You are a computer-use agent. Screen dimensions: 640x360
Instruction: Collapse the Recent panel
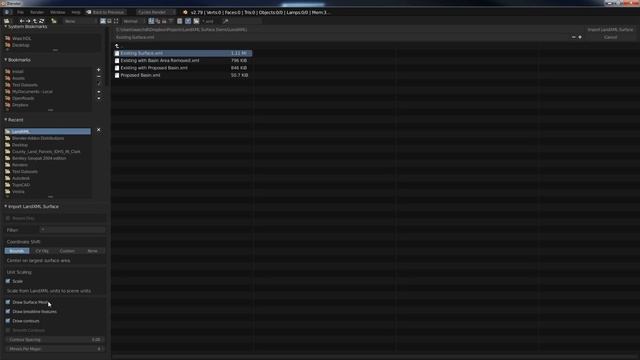coord(6,120)
